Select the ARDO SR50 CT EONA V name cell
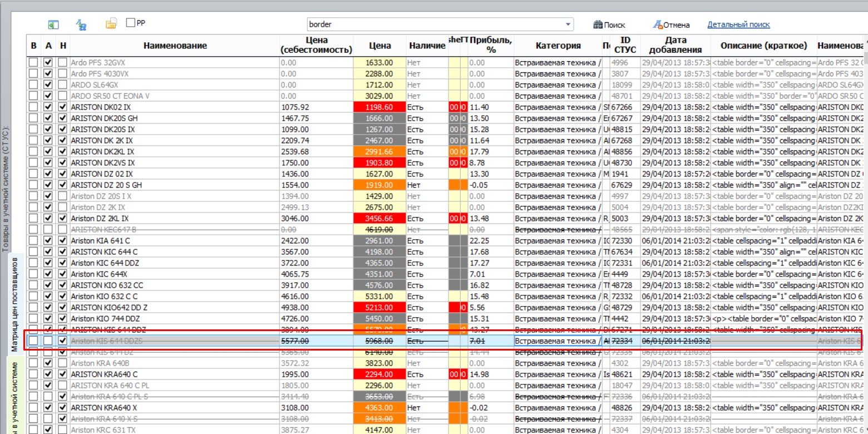The width and height of the screenshot is (868, 434). pos(175,96)
